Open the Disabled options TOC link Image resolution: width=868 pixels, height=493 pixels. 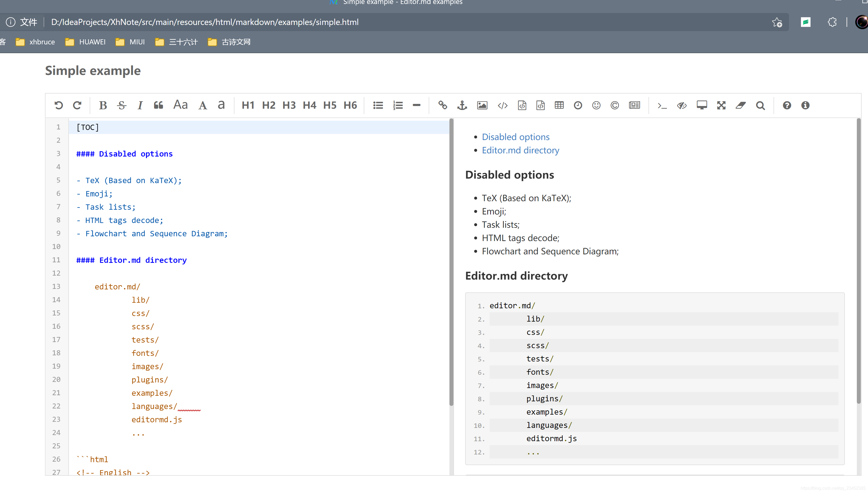pos(515,137)
